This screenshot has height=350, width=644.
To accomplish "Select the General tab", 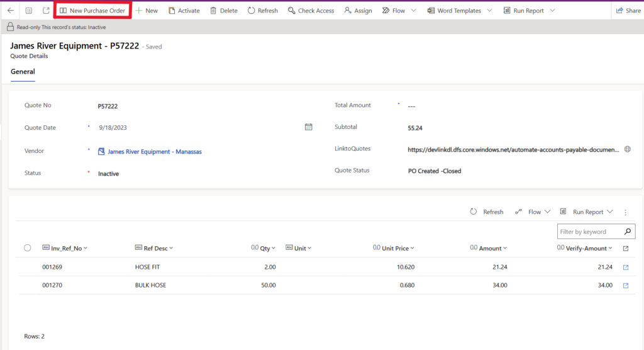I will click(23, 72).
